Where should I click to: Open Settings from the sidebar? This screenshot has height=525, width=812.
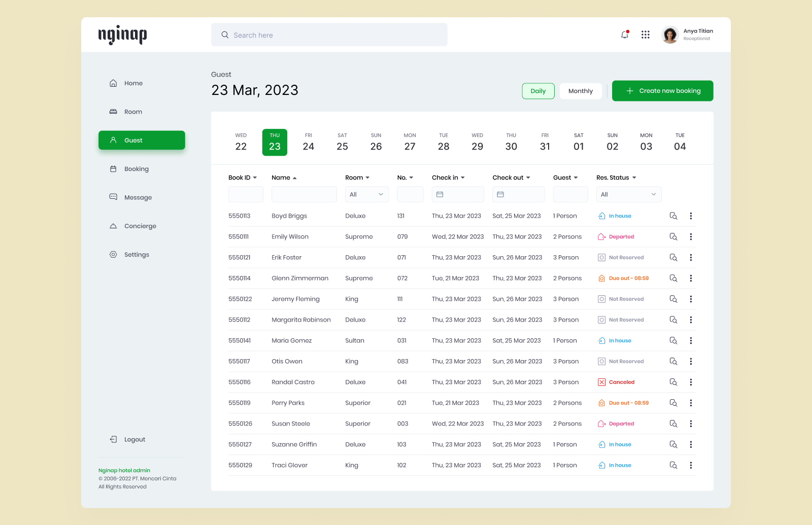click(136, 254)
